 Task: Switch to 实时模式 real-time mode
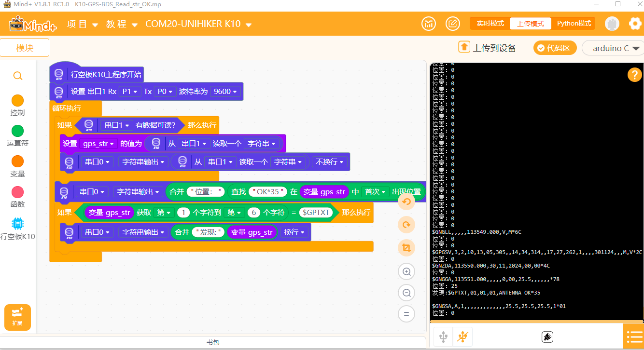(x=490, y=24)
